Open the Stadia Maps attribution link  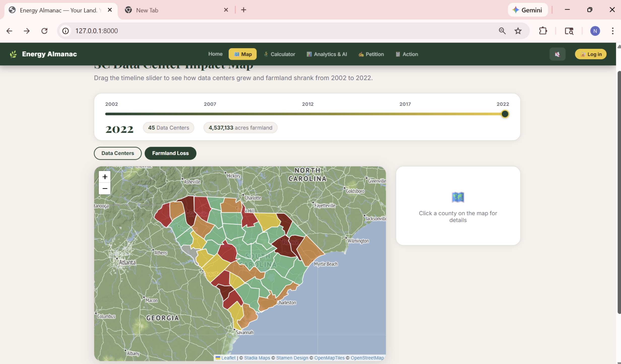[x=257, y=358]
